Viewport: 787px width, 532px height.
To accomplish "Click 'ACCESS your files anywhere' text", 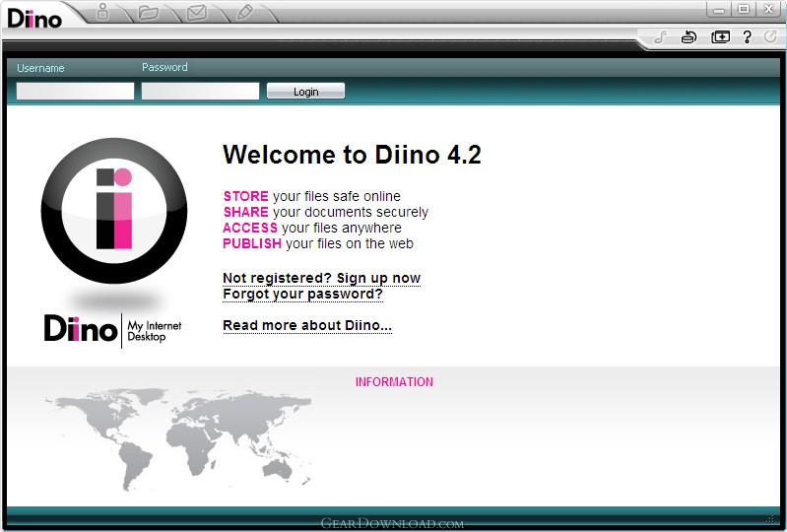I will pyautogui.click(x=312, y=228).
